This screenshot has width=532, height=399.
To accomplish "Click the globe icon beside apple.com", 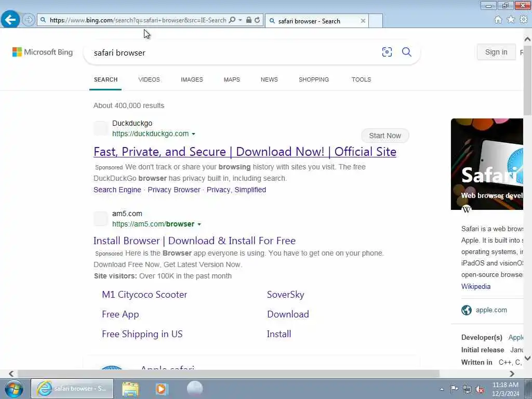I will 467,310.
